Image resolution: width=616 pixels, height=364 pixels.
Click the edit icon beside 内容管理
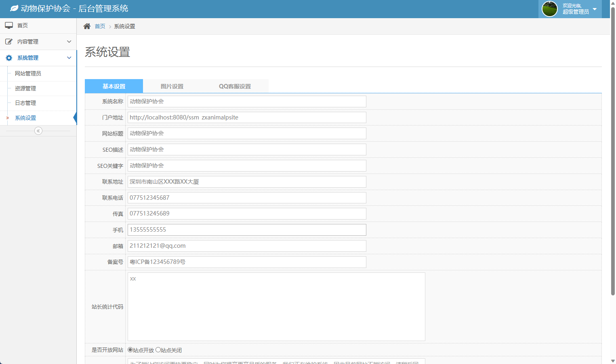(x=9, y=42)
